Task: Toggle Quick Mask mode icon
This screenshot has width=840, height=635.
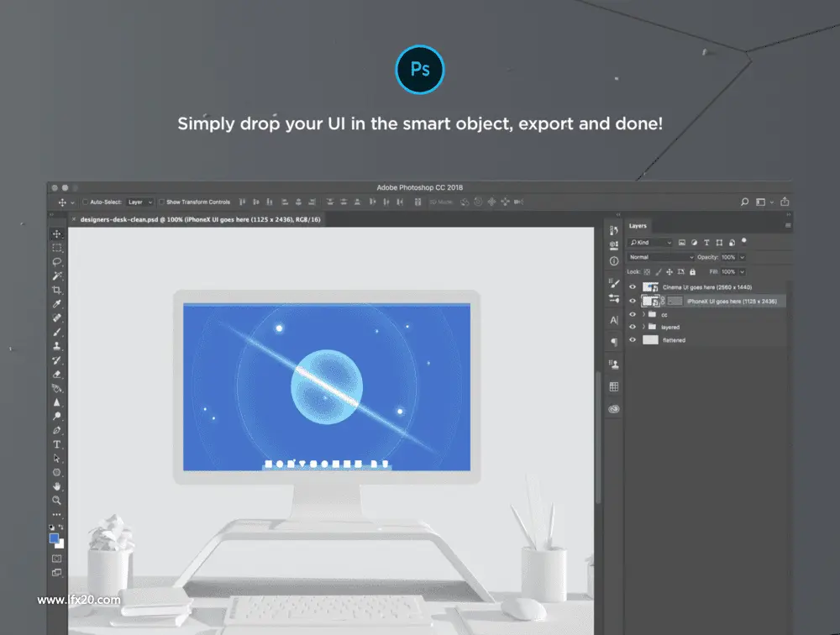Action: point(56,559)
